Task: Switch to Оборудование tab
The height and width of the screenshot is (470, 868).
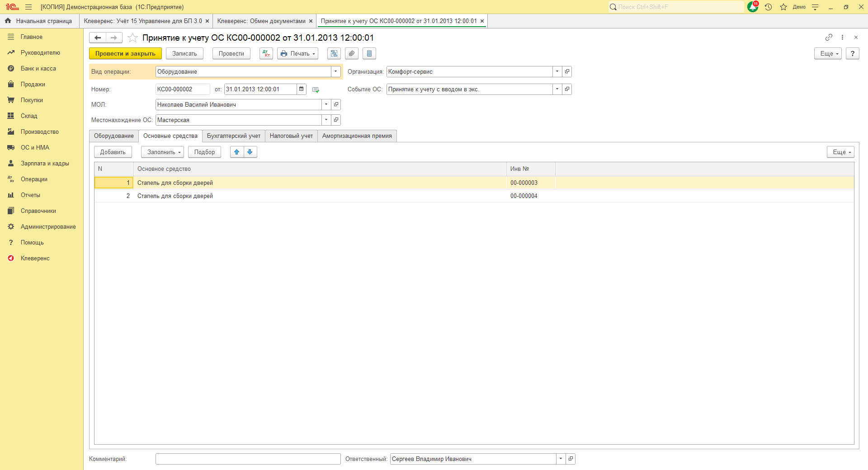Action: 114,136
